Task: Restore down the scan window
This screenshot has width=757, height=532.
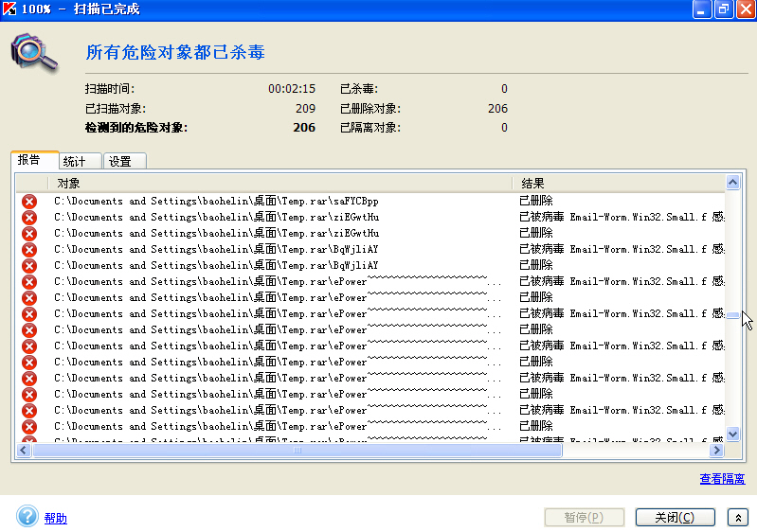Action: 724,9
